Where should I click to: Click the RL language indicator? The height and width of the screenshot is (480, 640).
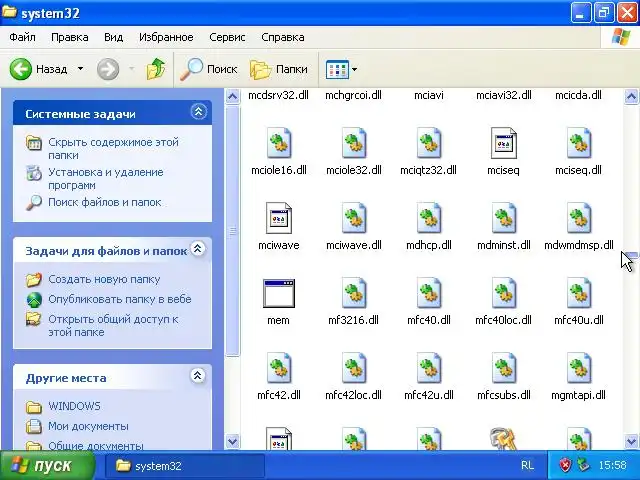(x=527, y=465)
